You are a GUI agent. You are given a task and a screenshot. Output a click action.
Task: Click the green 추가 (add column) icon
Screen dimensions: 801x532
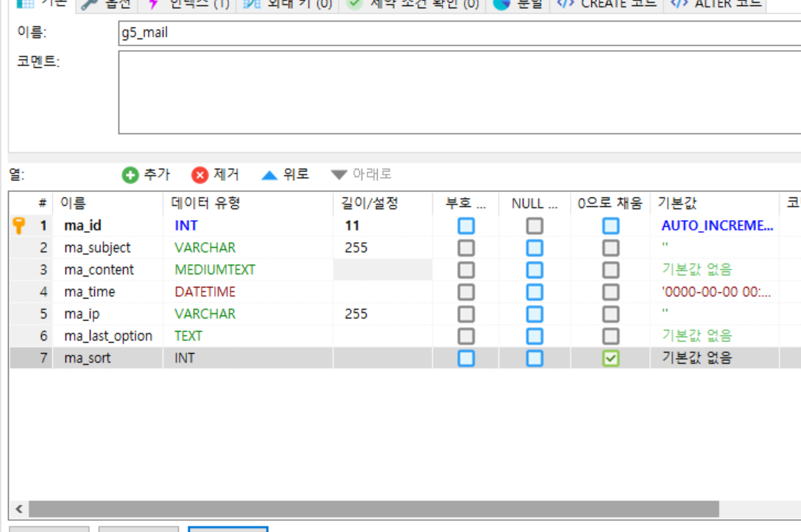pyautogui.click(x=130, y=175)
